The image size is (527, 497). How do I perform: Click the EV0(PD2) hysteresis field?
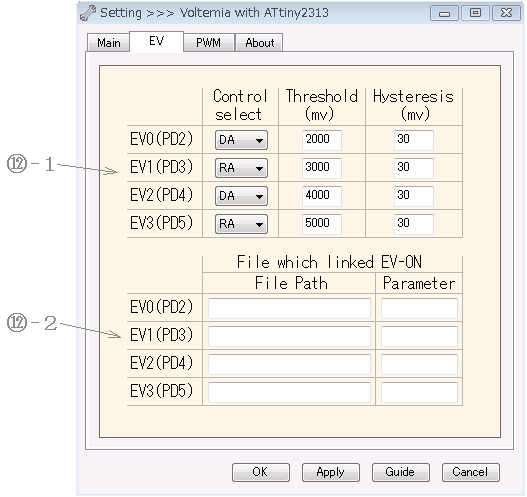pyautogui.click(x=414, y=140)
